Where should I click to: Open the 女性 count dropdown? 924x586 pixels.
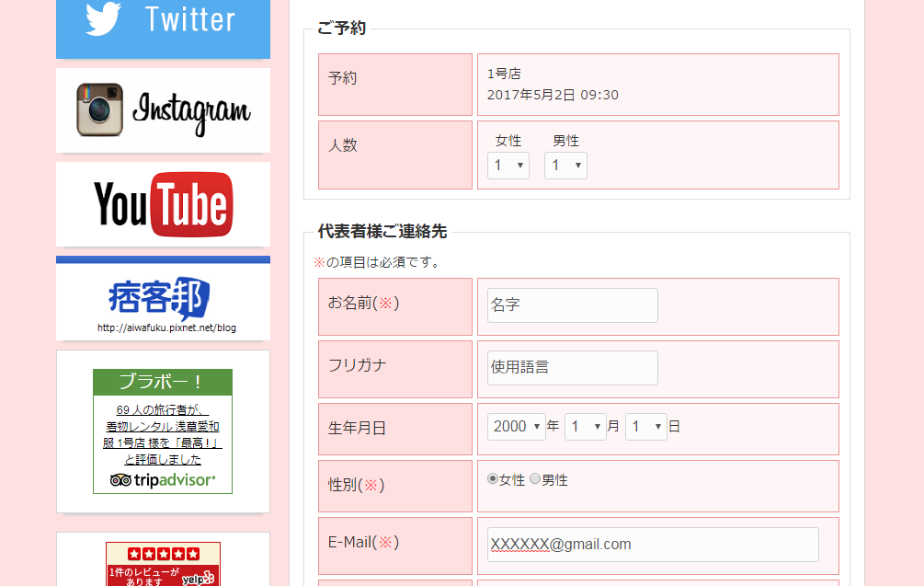pyautogui.click(x=508, y=166)
